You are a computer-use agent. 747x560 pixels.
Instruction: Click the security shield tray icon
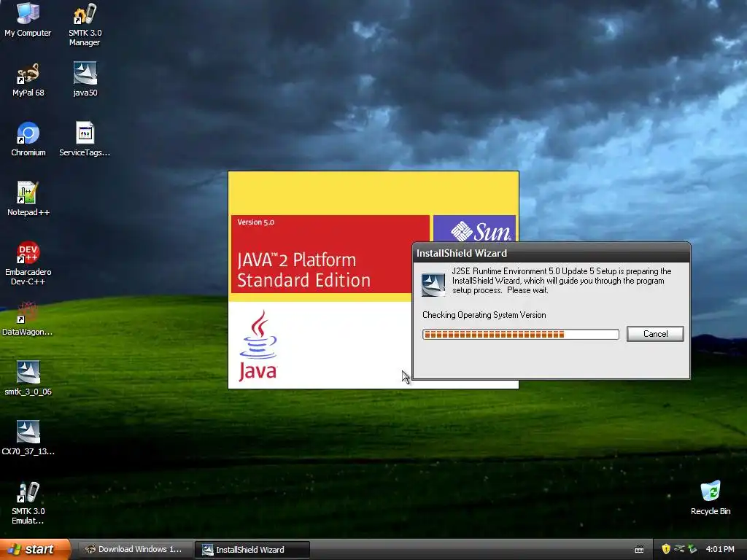pos(666,549)
